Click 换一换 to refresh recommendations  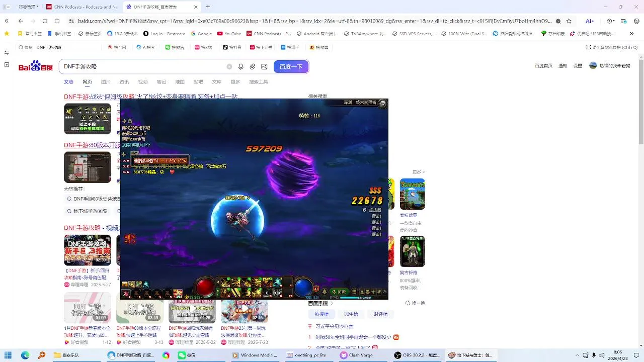tap(415, 303)
